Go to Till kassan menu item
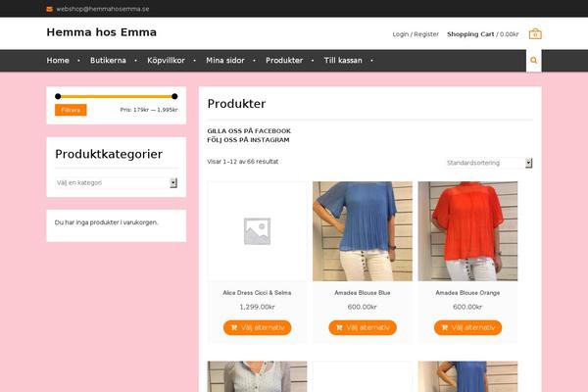Image resolution: width=588 pixels, height=392 pixels. pyautogui.click(x=343, y=61)
